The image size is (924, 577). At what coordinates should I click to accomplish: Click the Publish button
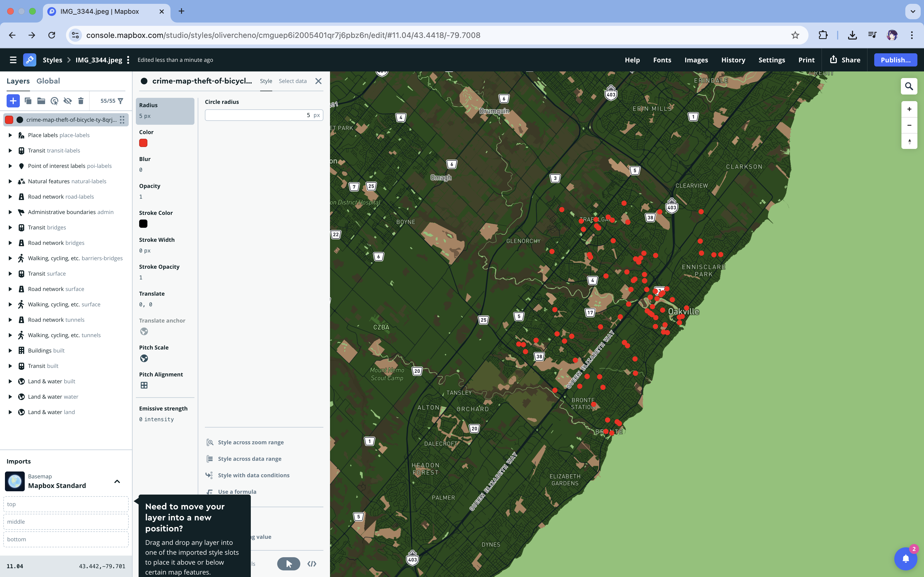click(x=895, y=60)
